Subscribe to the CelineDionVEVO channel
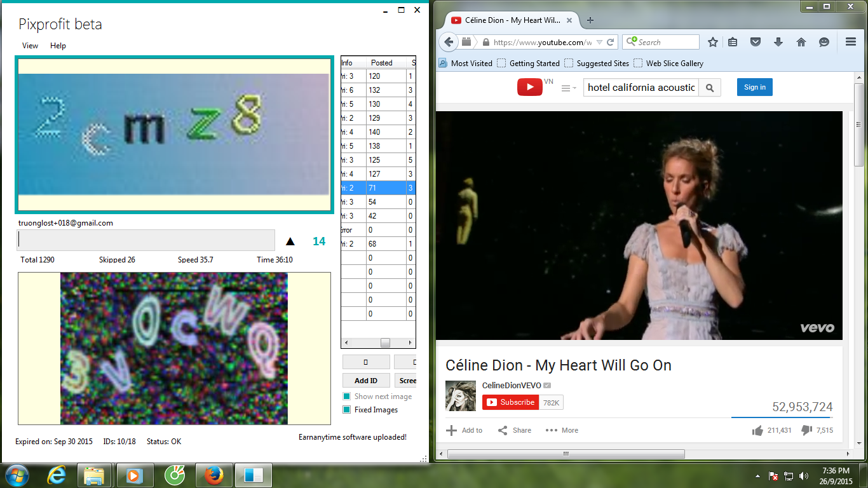 [510, 402]
